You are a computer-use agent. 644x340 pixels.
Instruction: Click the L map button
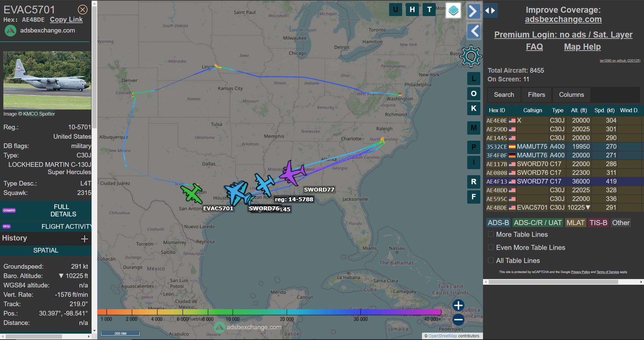click(474, 79)
